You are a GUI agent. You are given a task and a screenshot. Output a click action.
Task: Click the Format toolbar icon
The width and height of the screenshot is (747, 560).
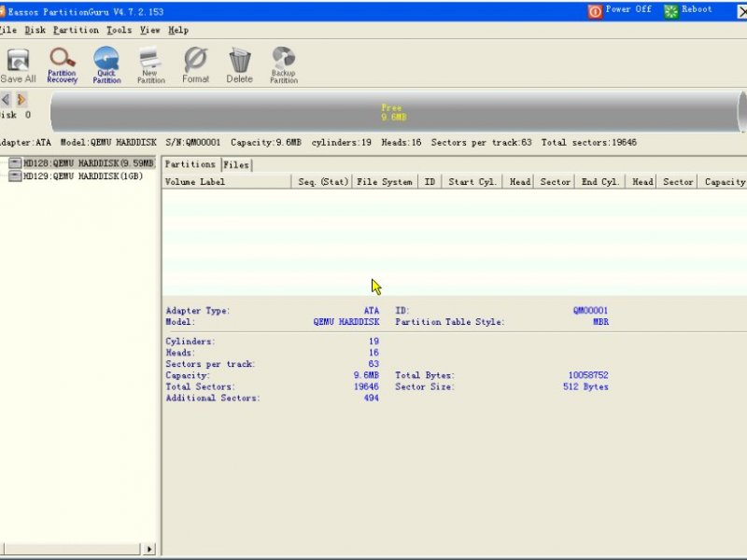pyautogui.click(x=195, y=65)
